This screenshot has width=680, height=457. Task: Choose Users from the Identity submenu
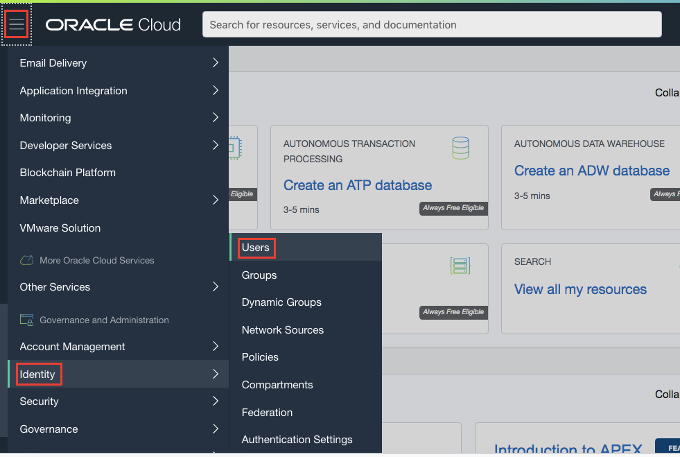[x=256, y=248]
